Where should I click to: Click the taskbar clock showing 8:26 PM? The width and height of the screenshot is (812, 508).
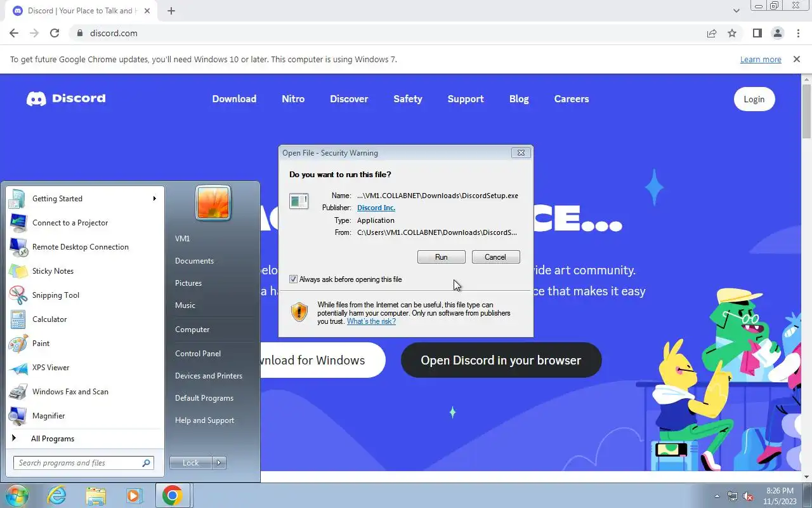780,496
